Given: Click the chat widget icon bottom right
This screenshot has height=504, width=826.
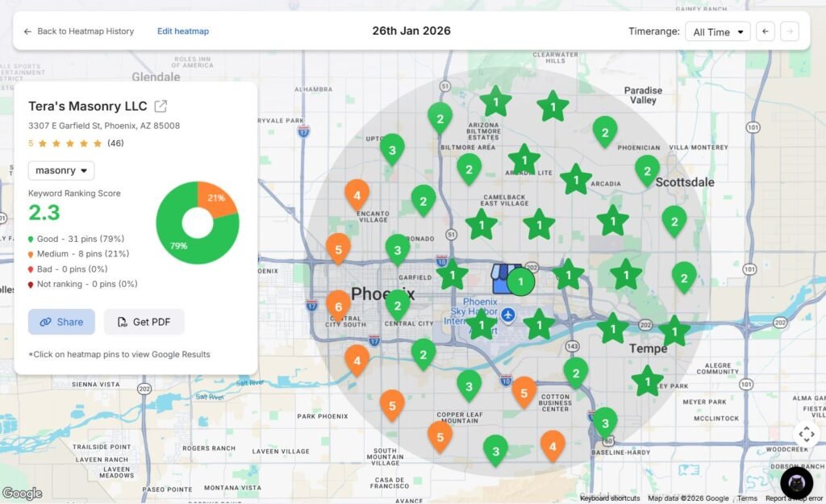Looking at the screenshot, I should coord(796,482).
